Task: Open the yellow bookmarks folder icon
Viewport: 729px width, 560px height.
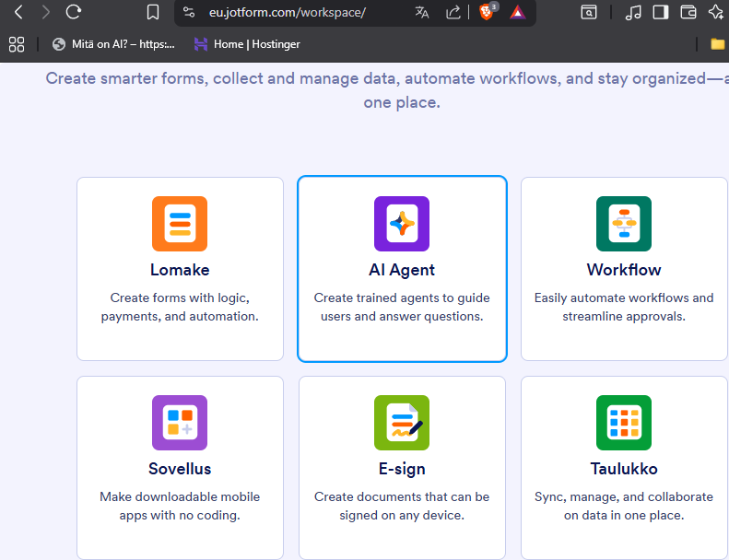Action: (717, 44)
